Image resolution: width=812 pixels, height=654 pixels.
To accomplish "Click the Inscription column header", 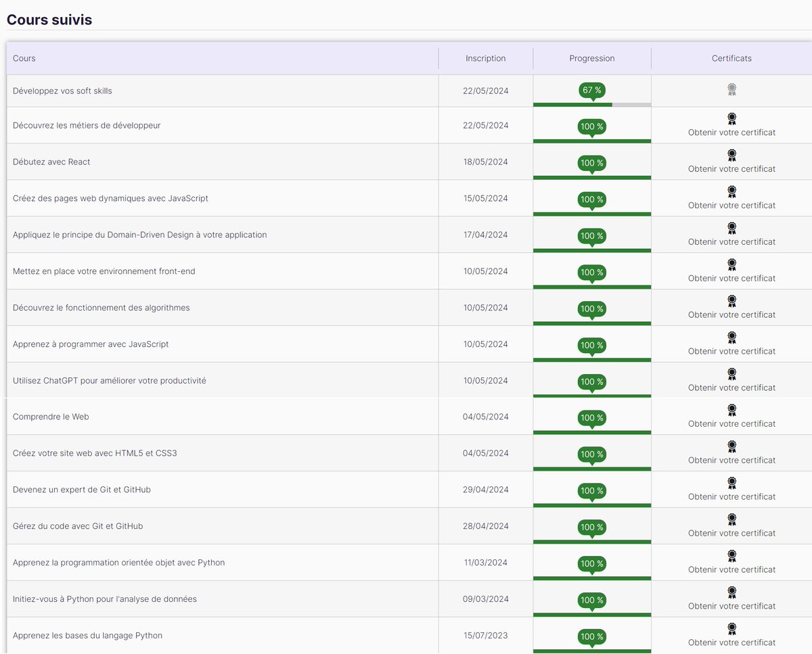I will (485, 58).
